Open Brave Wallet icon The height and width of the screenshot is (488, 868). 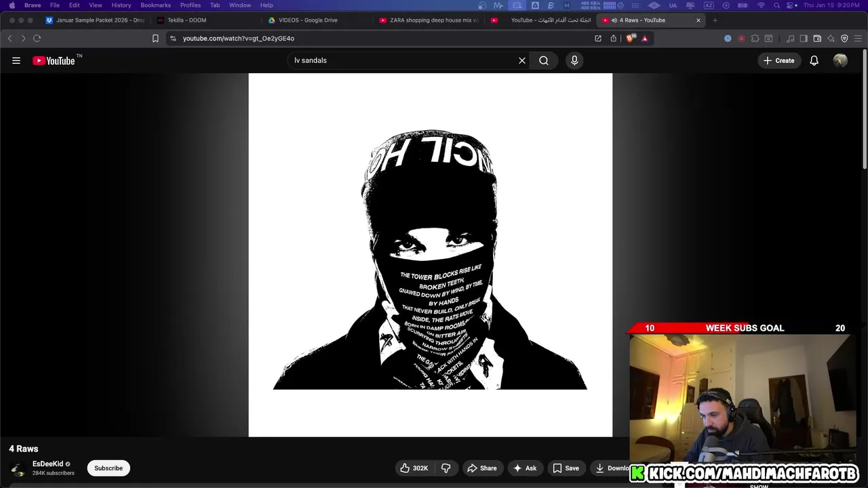point(817,39)
